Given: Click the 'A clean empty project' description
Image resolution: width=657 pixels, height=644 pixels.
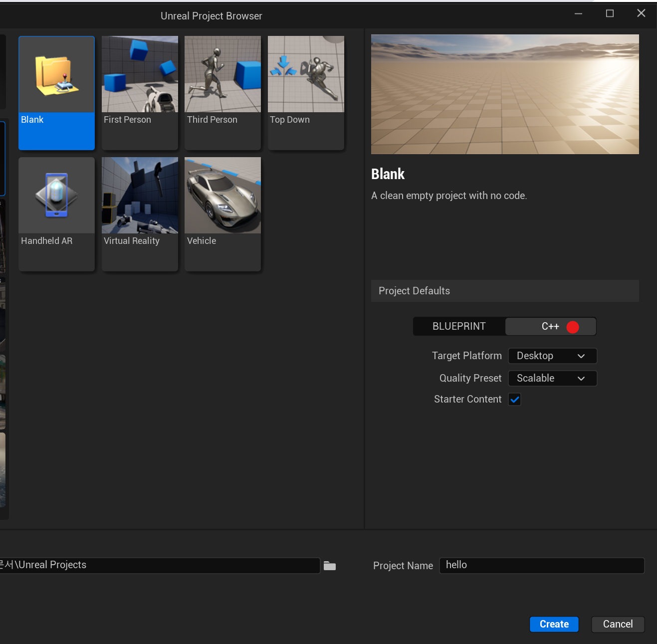Looking at the screenshot, I should pos(449,196).
